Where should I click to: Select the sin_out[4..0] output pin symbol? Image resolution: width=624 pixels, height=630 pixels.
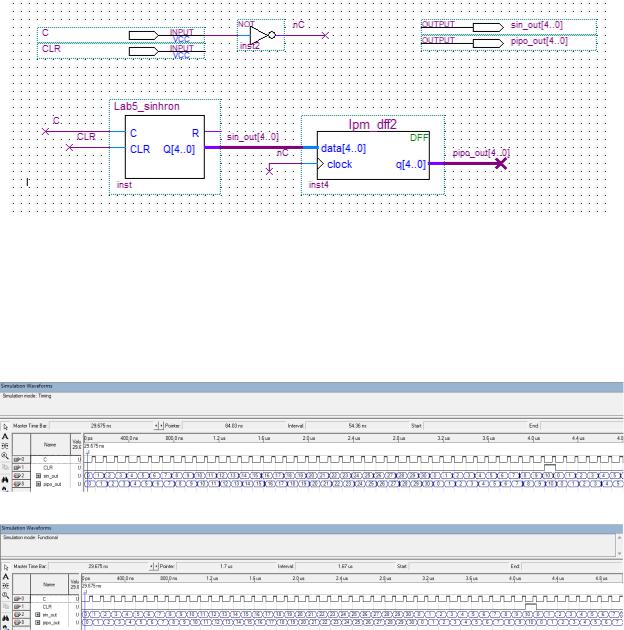pos(488,27)
